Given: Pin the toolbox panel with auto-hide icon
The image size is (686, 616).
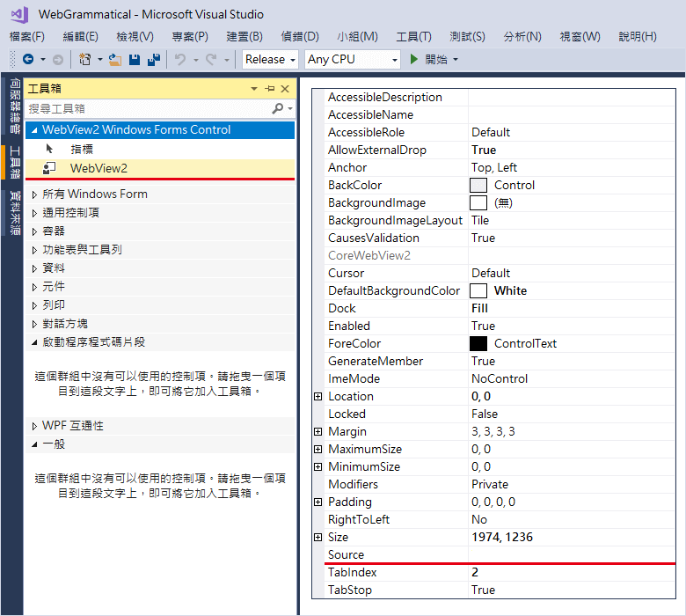Looking at the screenshot, I should tap(269, 89).
